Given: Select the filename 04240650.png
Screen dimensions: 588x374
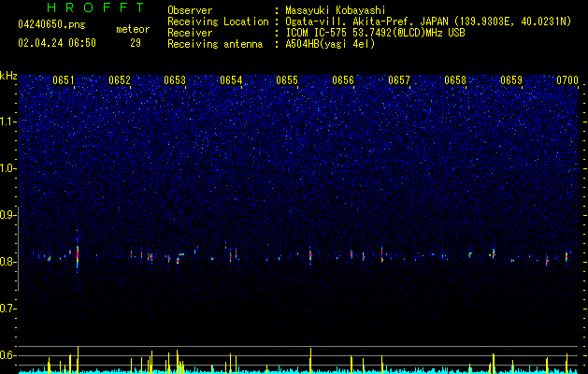Looking at the screenshot, I should (51, 24).
